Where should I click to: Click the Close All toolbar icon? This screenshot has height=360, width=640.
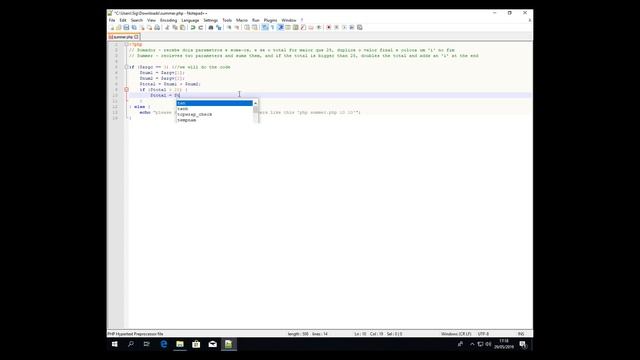[149, 27]
